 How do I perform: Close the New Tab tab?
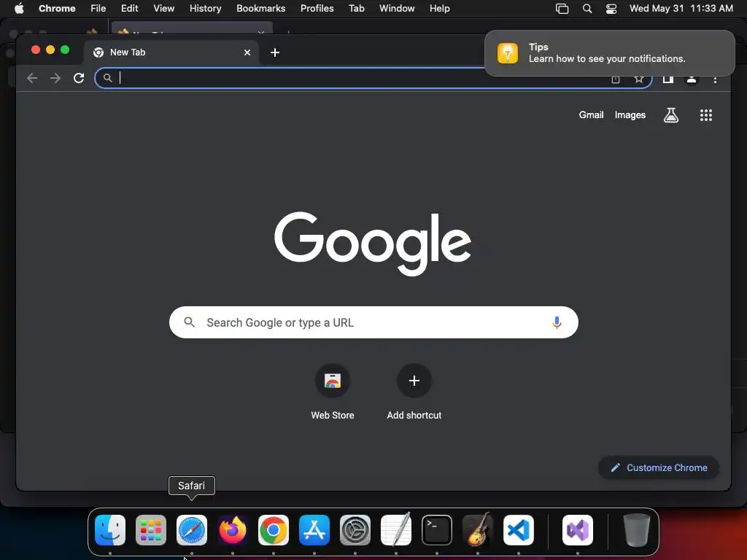(x=247, y=52)
